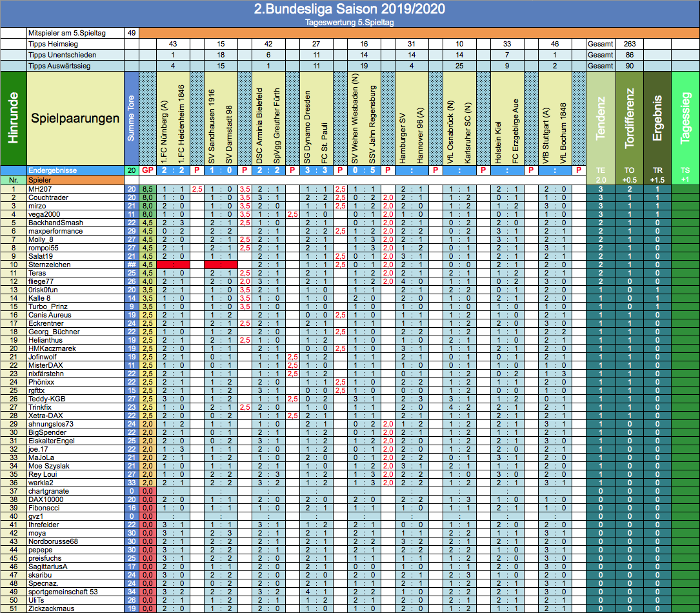Select player name "EiskalterEngel"
Screen dimensions: 700x613
tap(52, 441)
